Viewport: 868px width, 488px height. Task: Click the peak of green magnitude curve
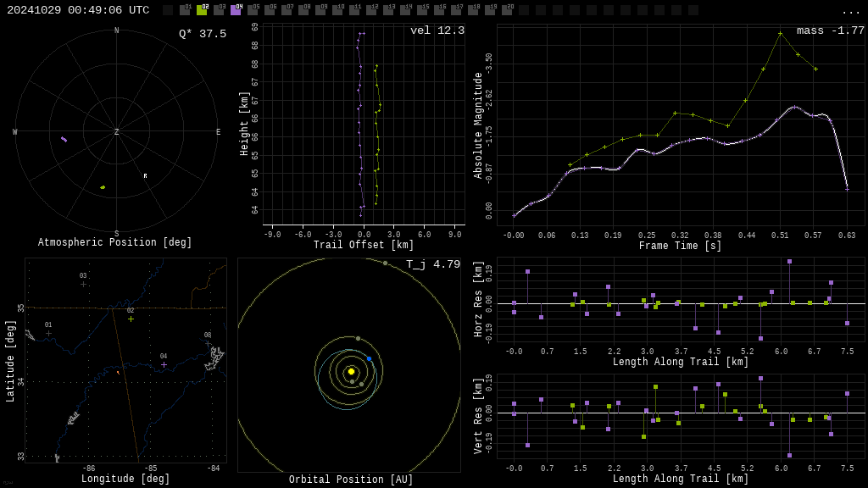point(780,33)
